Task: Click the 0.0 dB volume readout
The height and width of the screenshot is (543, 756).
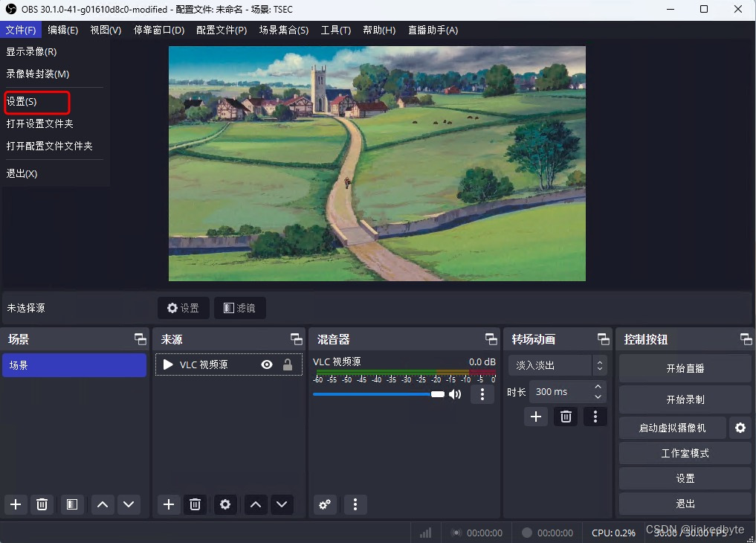Action: point(482,362)
